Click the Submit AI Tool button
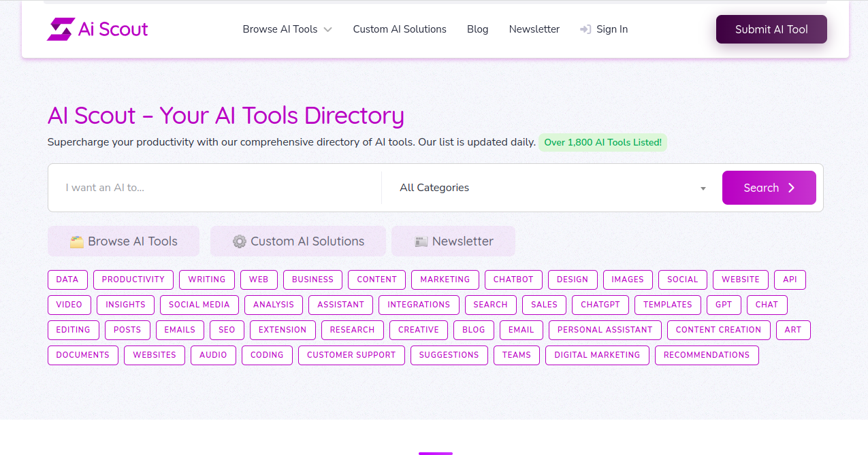Viewport: 868px width, 455px height. pyautogui.click(x=771, y=29)
